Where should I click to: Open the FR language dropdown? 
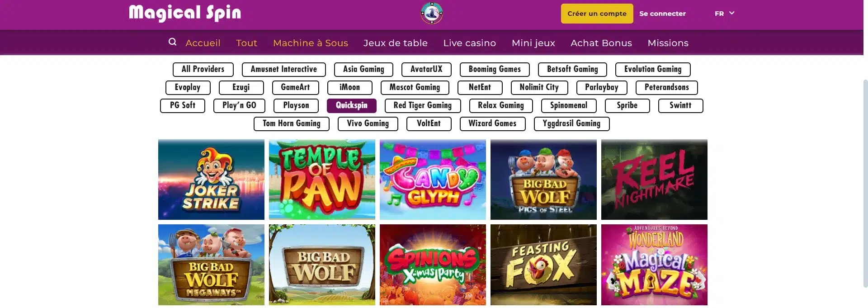(724, 14)
